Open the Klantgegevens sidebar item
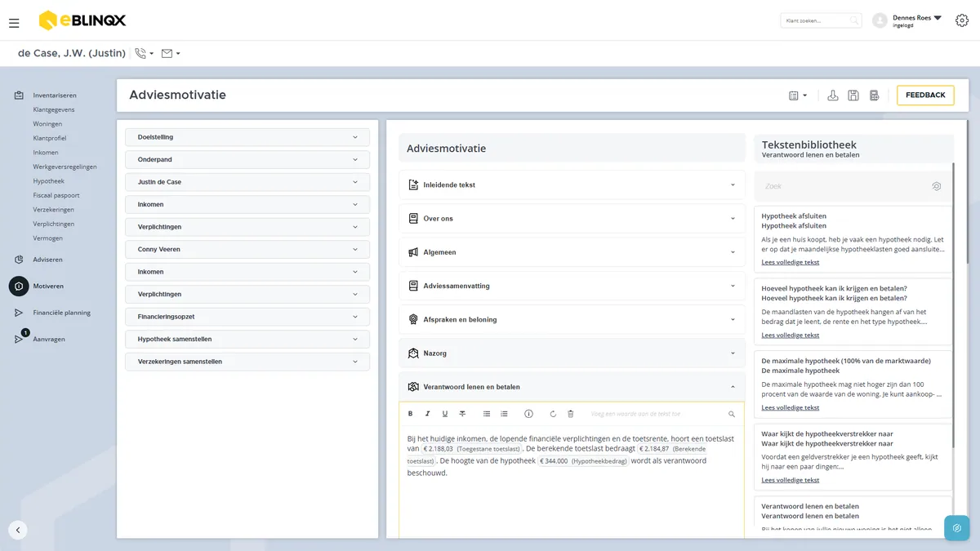Screen dimensions: 980x551 point(54,109)
